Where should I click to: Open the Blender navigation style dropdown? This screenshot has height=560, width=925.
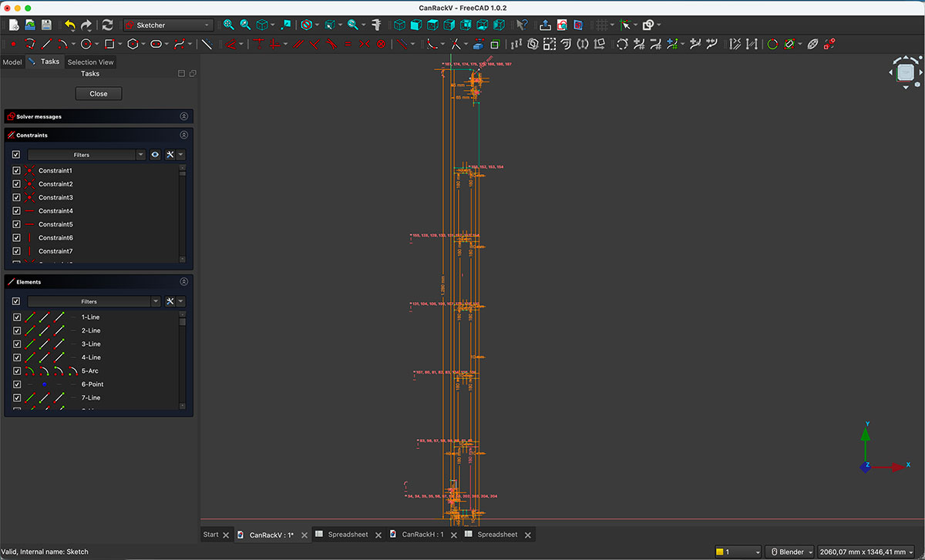pos(789,552)
